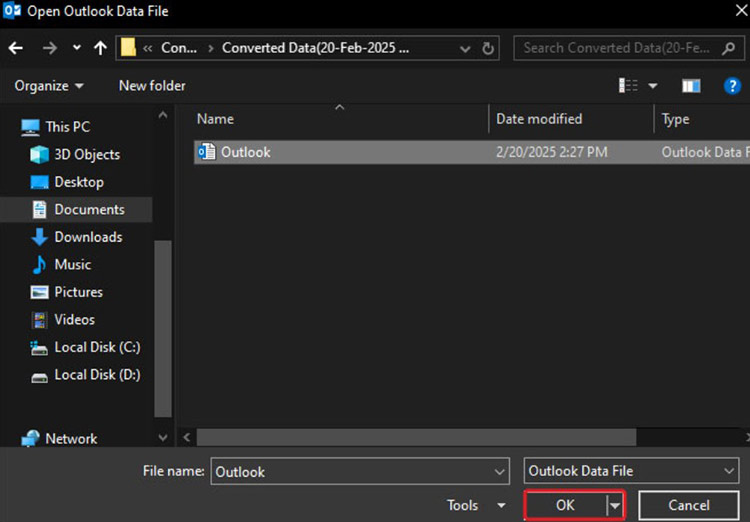Select the 'Con...' breadcrumb segment

(x=179, y=48)
